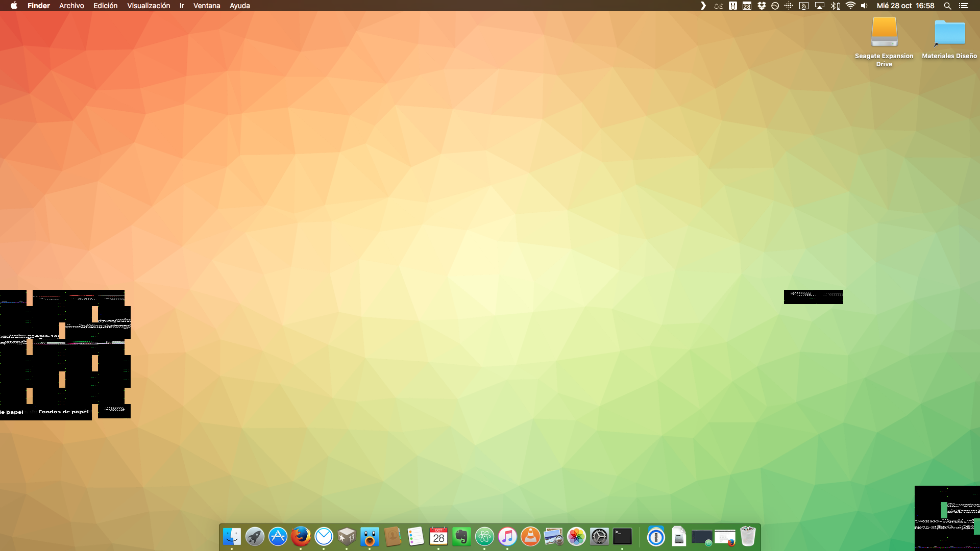This screenshot has height=551, width=980.
Task: Click the Wi-Fi status icon
Action: coord(850,6)
